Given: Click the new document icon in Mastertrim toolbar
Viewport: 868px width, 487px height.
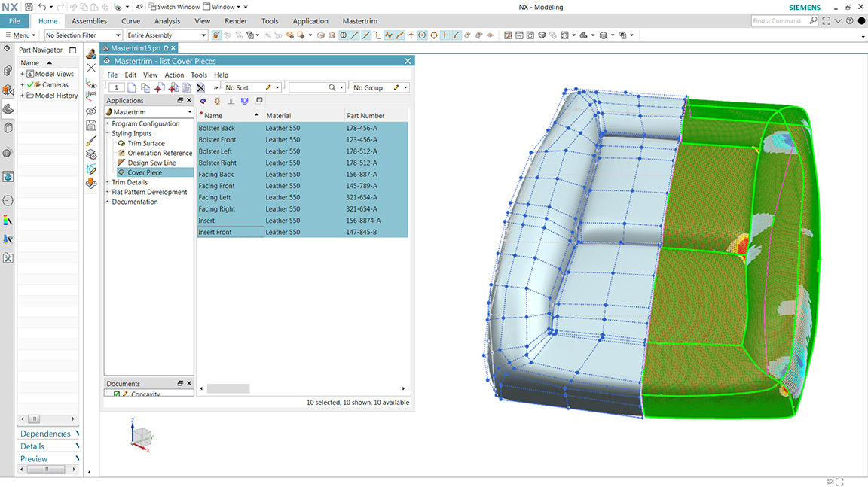Looking at the screenshot, I should coord(133,88).
